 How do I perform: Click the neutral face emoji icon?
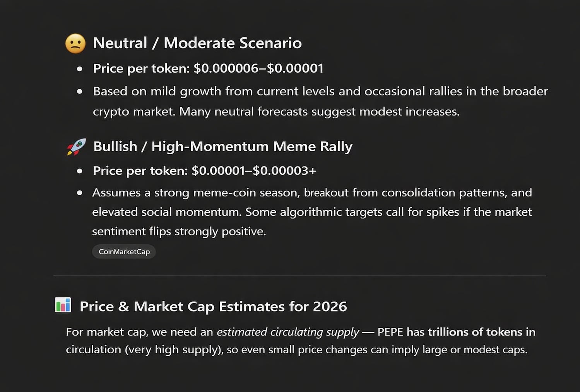[x=75, y=43]
